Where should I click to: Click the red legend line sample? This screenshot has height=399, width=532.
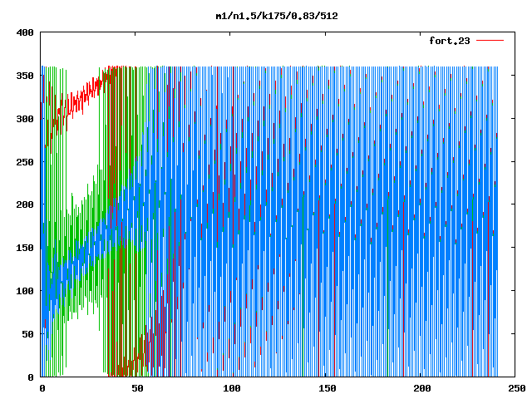490,41
